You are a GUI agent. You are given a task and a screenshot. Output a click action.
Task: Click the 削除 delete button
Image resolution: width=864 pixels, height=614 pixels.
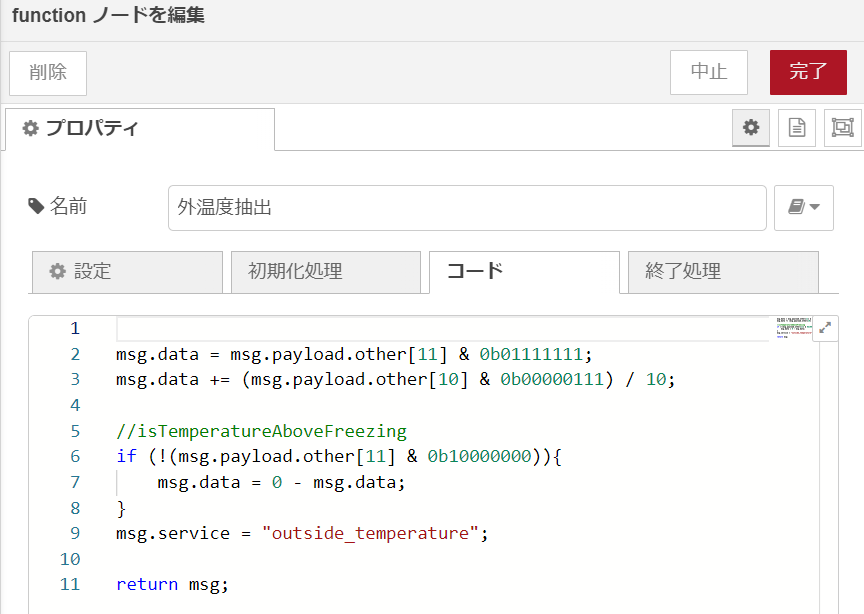click(47, 72)
